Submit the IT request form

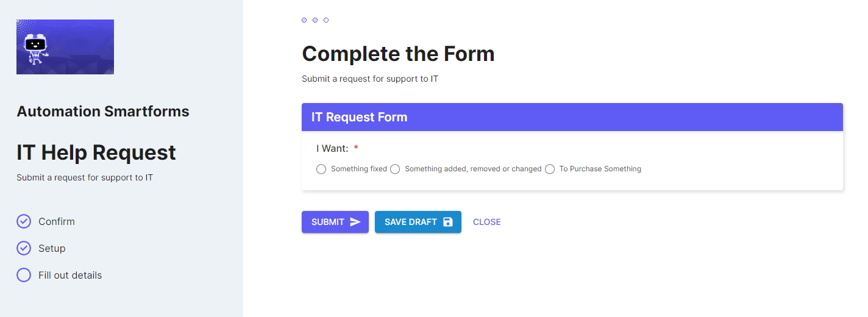335,222
